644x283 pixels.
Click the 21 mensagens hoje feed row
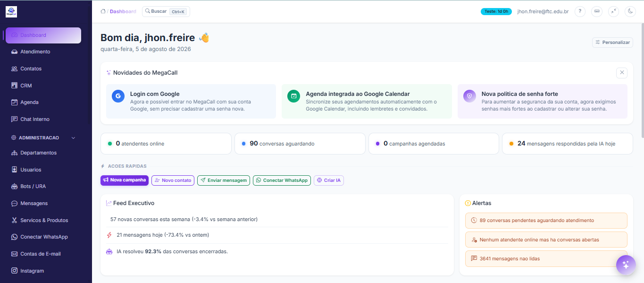pyautogui.click(x=277, y=235)
